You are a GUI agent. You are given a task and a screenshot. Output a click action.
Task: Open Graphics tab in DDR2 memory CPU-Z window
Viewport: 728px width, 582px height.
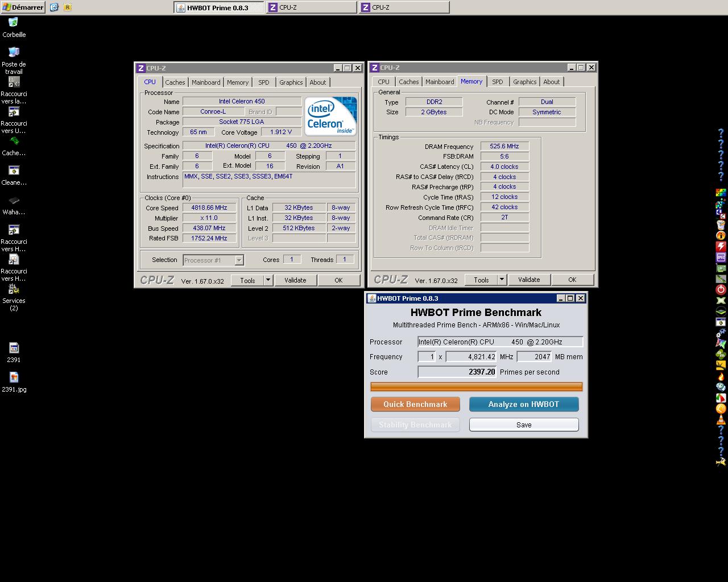point(524,82)
